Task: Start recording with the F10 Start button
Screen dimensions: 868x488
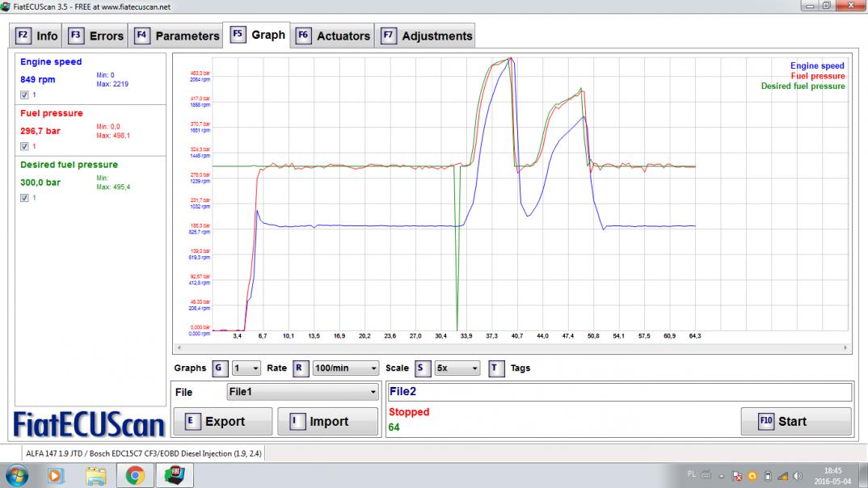Action: pos(796,422)
